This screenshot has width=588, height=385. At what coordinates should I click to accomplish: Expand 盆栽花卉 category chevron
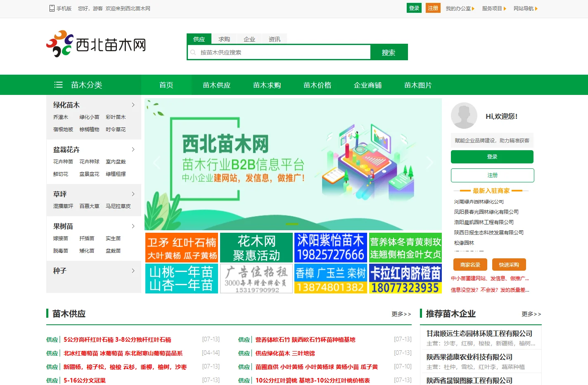pos(133,149)
